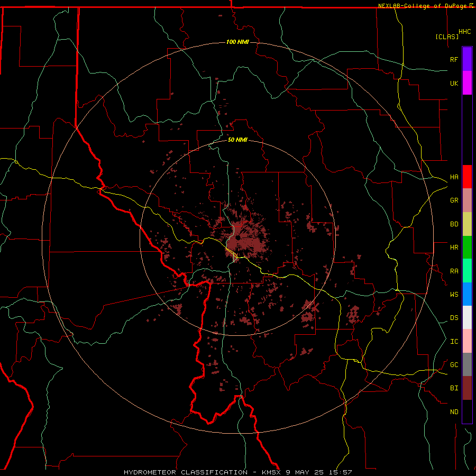Click the IC legend label
Viewport: 476px width, 476px height.
pos(454,342)
